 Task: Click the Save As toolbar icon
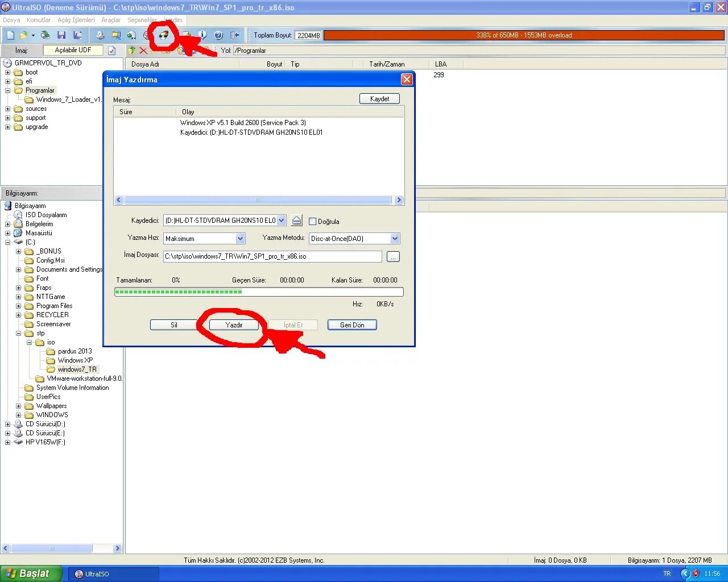coord(77,35)
